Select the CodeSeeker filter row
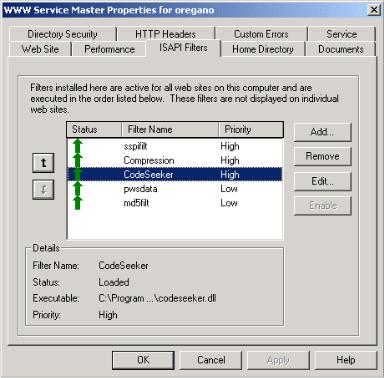This screenshot has width=384, height=378. click(175, 174)
